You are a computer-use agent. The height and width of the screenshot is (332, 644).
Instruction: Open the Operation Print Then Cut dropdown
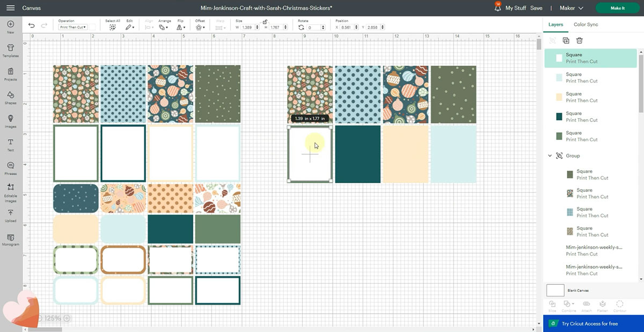pos(72,27)
